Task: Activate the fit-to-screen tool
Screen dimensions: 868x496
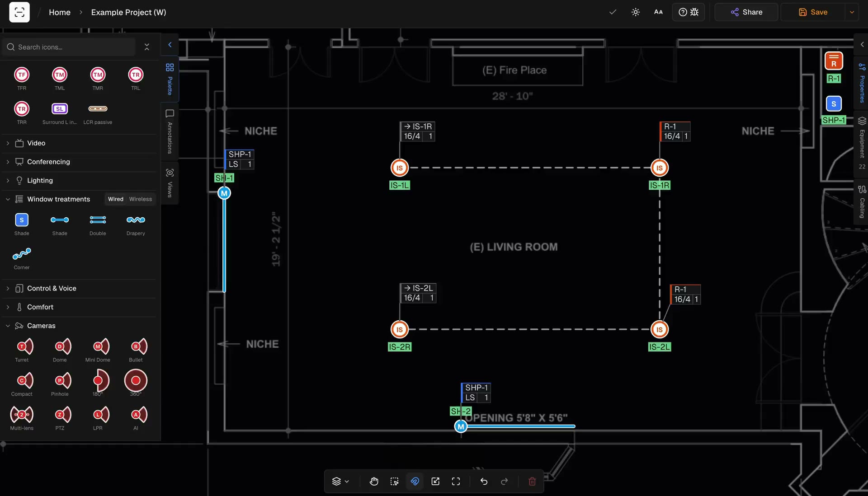Action: coord(456,482)
